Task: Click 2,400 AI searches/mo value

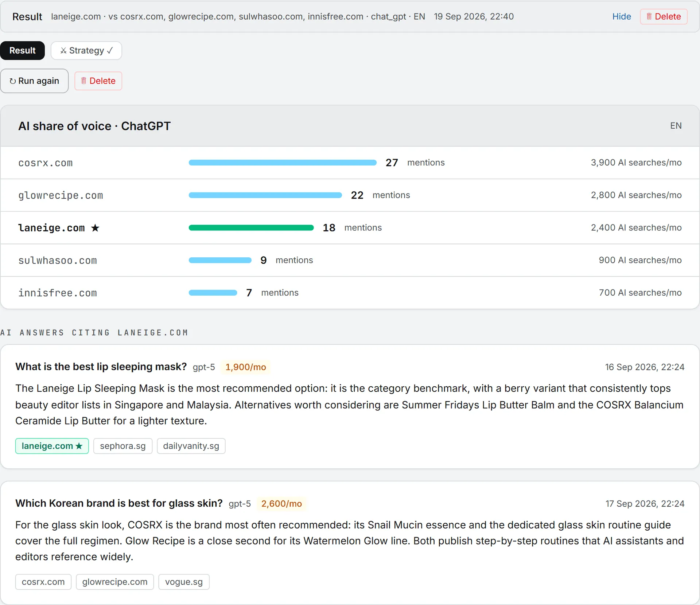Action: click(636, 228)
